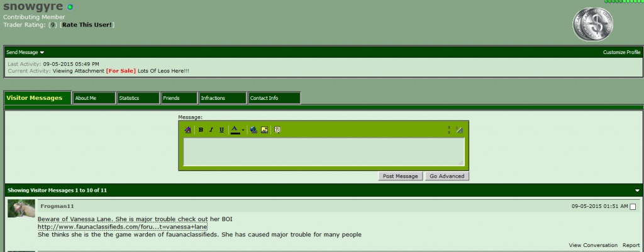Click the Insert Link globe icon

[x=254, y=130]
